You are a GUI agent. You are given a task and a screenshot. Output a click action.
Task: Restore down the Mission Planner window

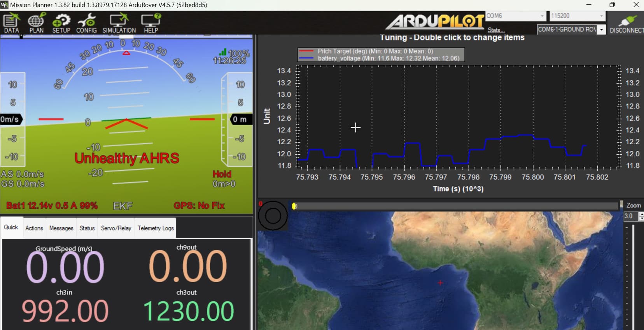(x=612, y=5)
